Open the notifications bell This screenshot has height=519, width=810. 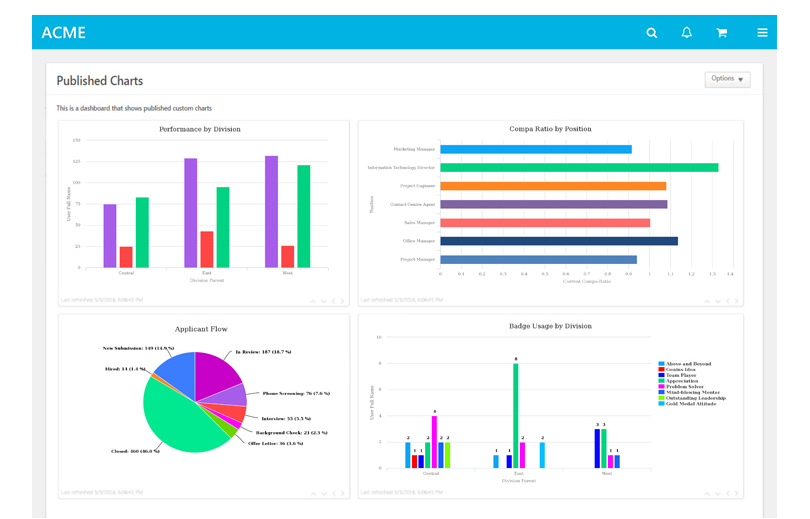click(x=687, y=33)
